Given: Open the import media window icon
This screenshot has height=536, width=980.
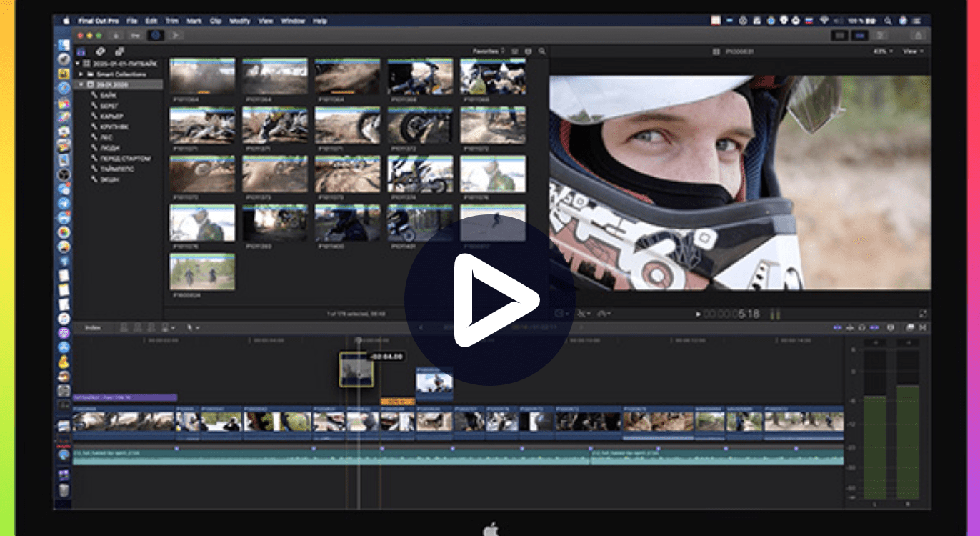Looking at the screenshot, I should [116, 34].
